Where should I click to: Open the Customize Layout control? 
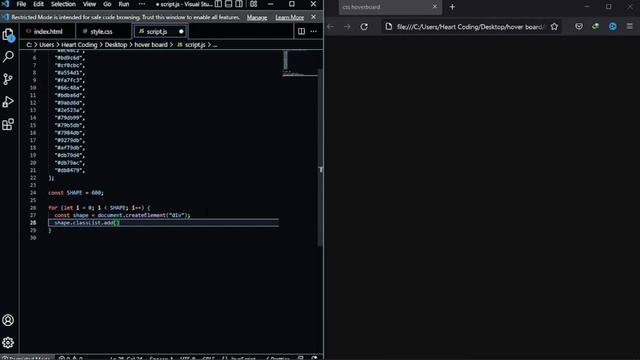[253, 4]
